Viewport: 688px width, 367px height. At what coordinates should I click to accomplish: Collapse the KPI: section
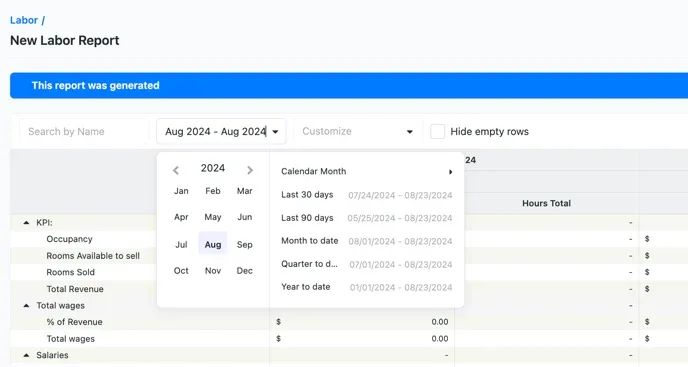(26, 223)
